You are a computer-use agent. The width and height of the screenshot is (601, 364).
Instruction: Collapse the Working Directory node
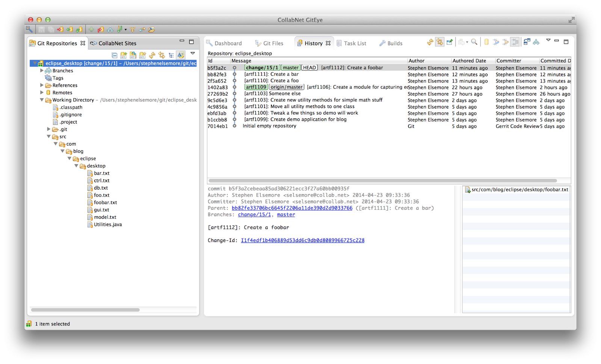(42, 100)
